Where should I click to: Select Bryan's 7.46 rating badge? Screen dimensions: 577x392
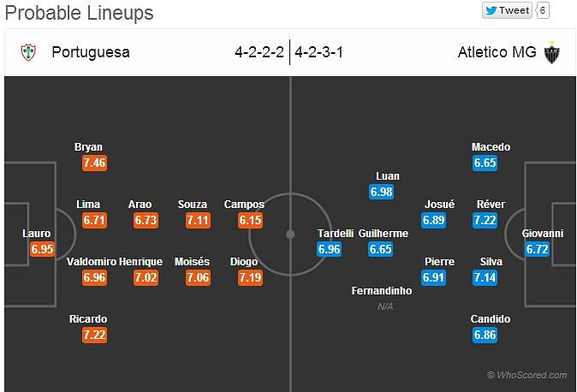94,163
